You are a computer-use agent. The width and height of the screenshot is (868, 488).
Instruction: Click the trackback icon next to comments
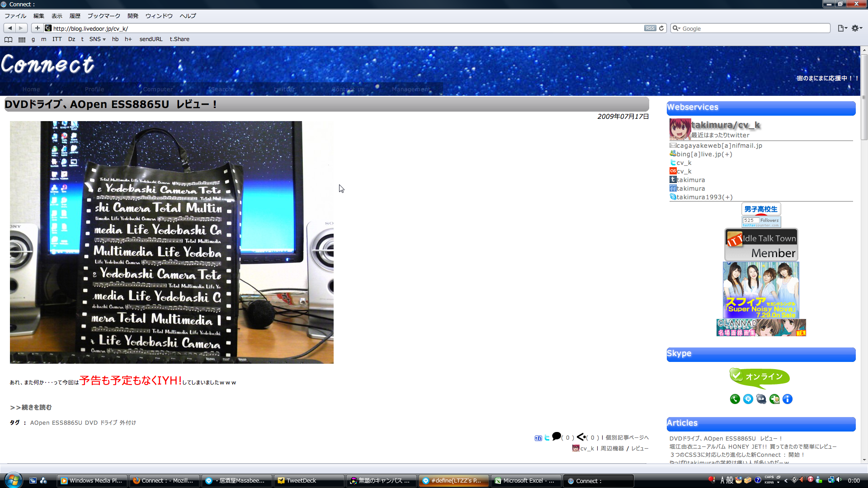click(x=581, y=437)
